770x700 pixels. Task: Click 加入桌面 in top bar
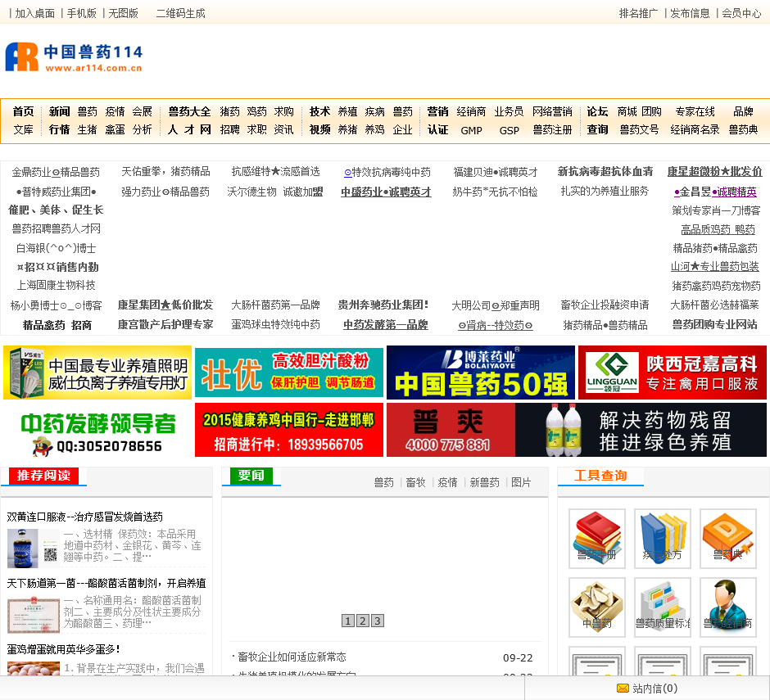tap(35, 13)
